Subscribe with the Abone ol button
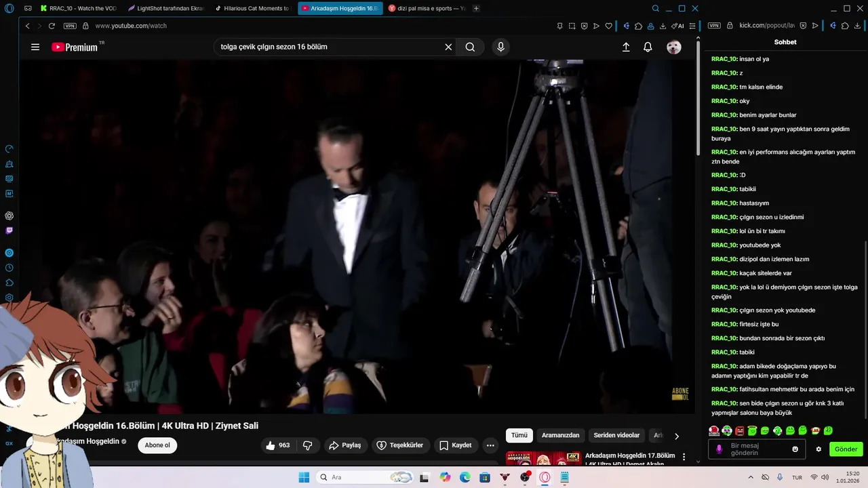 (x=157, y=445)
